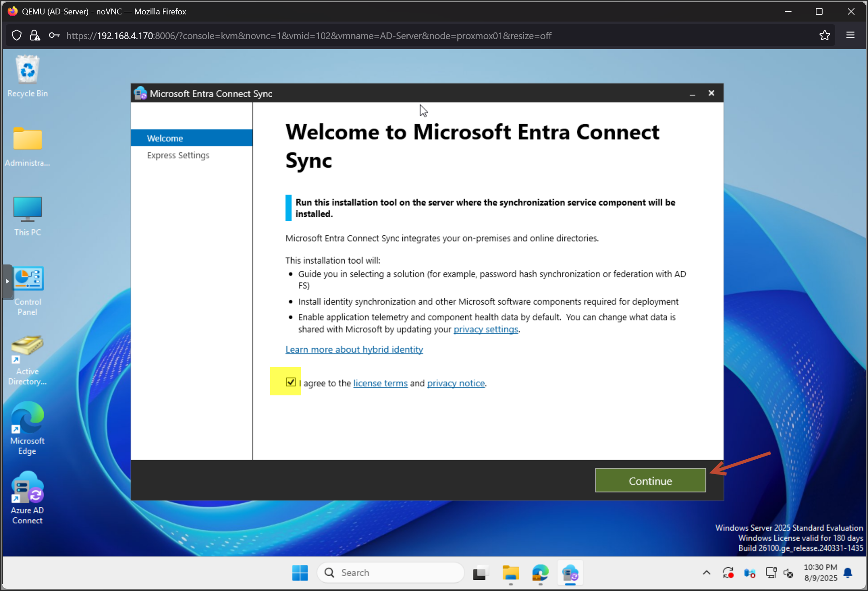Open the privacy settings link
Screen dimensions: 868x591
486,329
